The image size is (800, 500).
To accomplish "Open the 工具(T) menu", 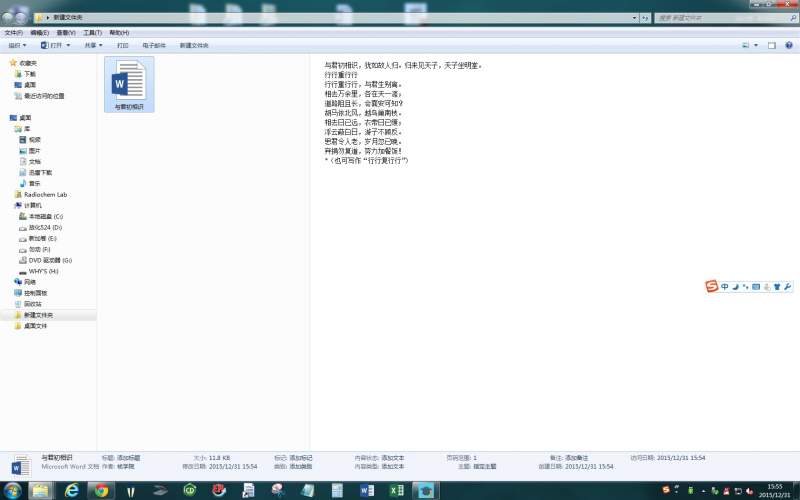I will coord(92,33).
